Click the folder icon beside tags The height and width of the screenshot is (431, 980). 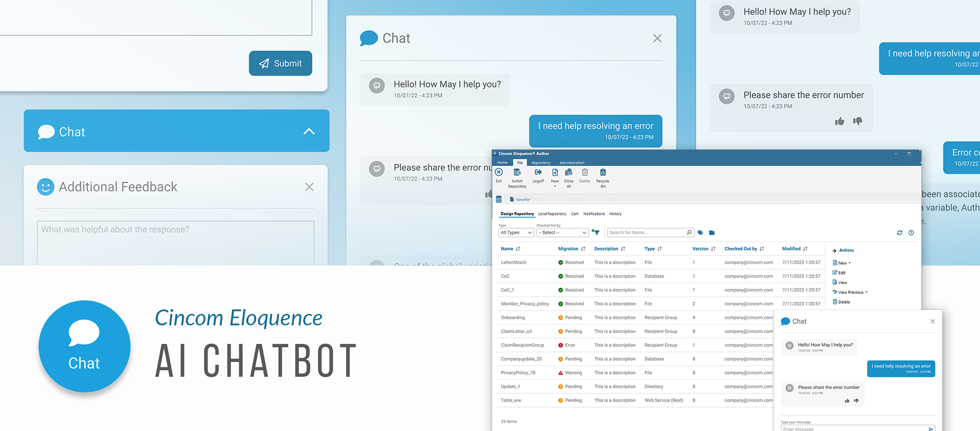[x=712, y=233]
